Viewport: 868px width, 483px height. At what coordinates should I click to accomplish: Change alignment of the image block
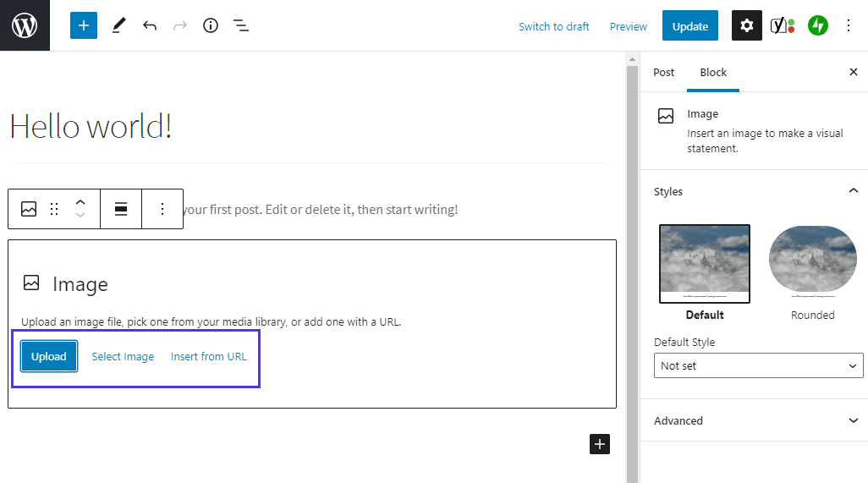click(121, 209)
